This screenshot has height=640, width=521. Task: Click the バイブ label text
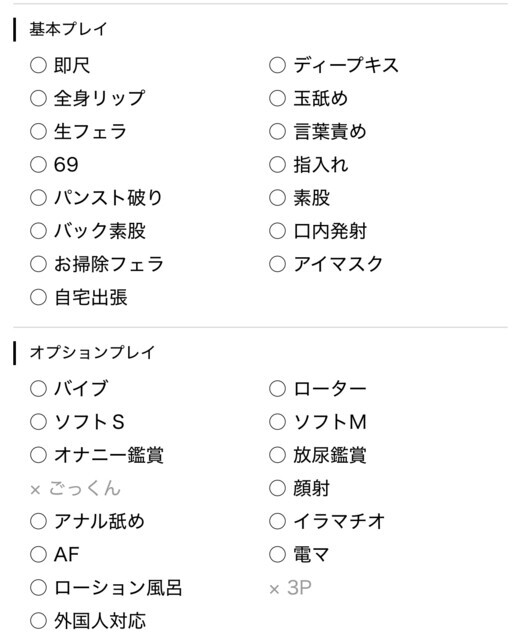point(81,388)
